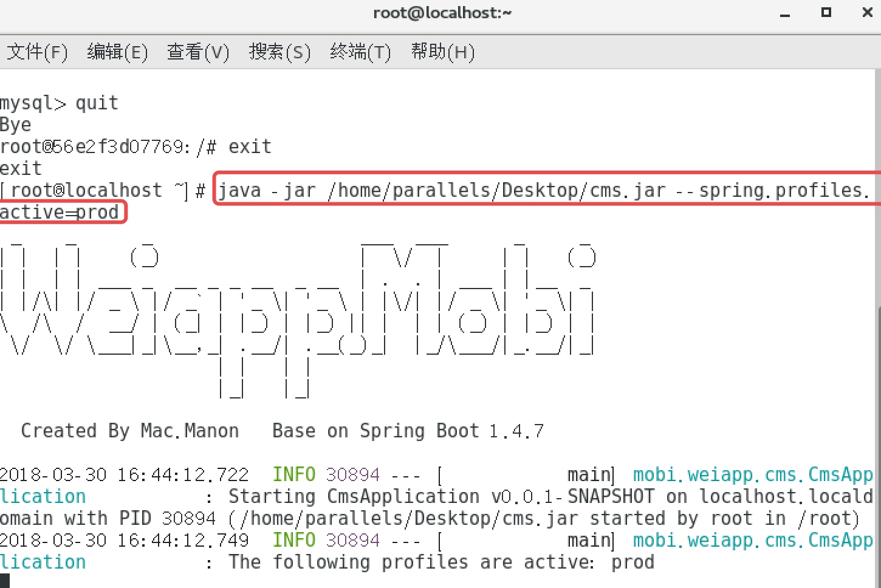
Task: Open the 文件(F) menu
Action: point(37,52)
